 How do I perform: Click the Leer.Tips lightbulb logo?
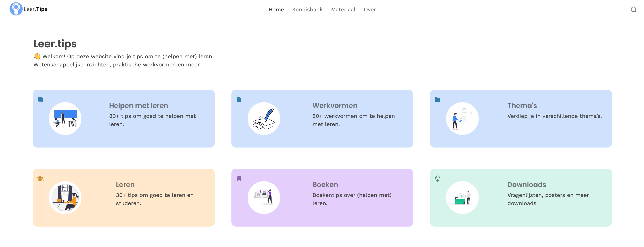click(x=16, y=9)
